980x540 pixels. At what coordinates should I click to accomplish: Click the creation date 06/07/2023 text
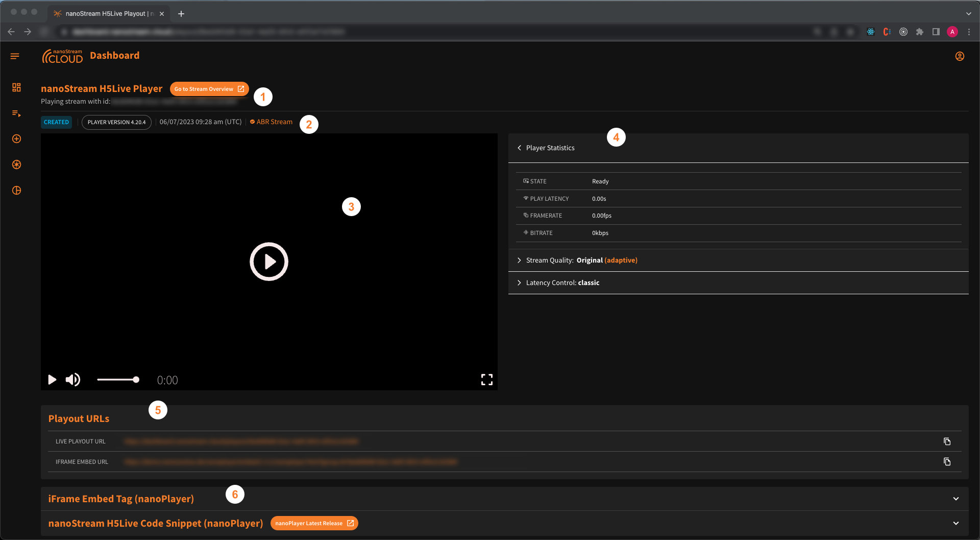(x=201, y=122)
